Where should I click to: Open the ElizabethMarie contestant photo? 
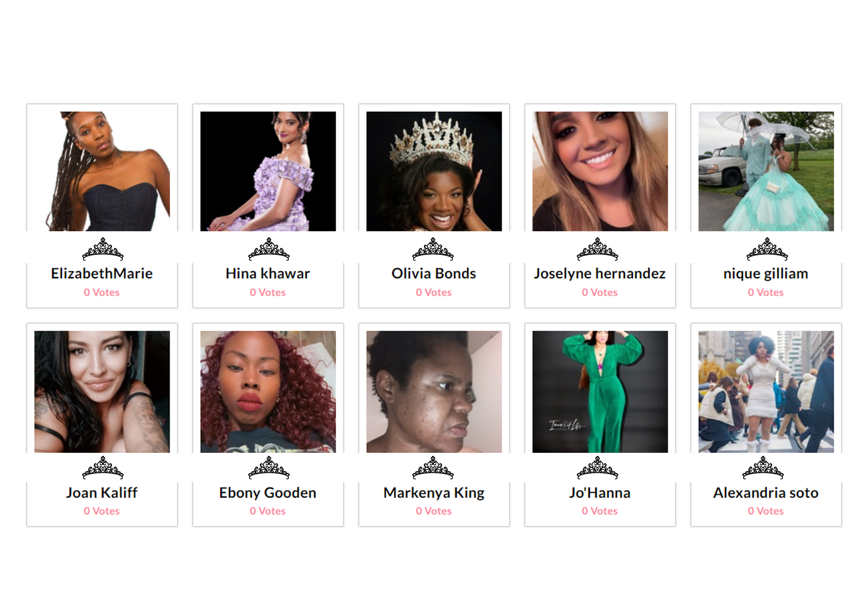pos(102,171)
